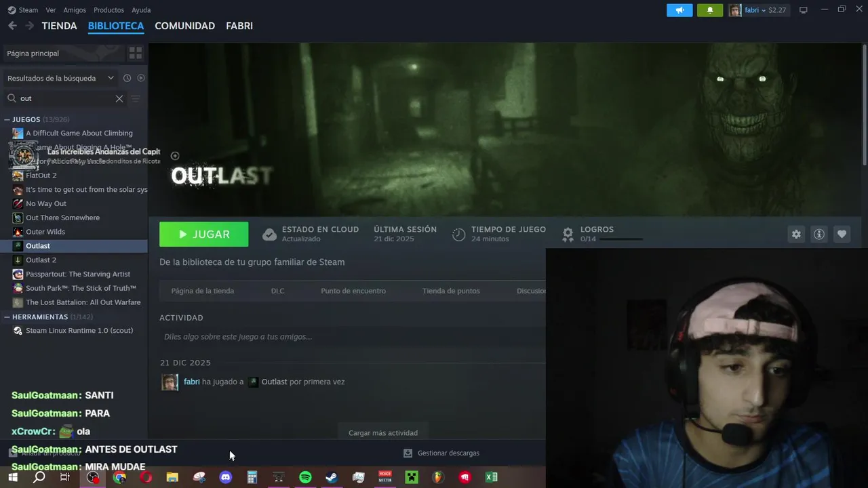
Task: Select A Difficult Game About Climbing
Action: [74, 133]
